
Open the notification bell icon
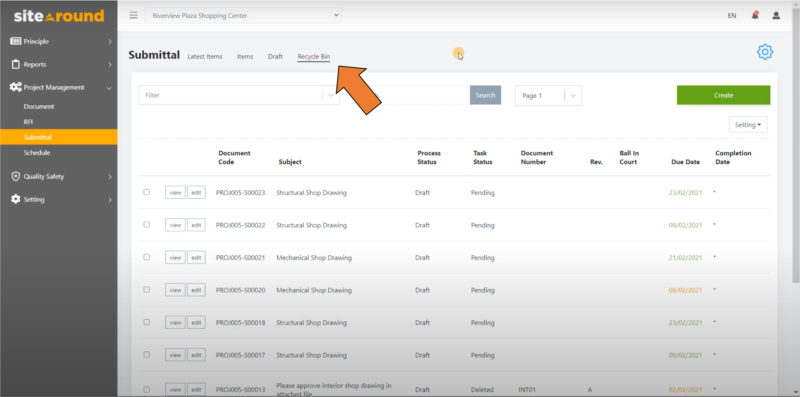coord(755,15)
